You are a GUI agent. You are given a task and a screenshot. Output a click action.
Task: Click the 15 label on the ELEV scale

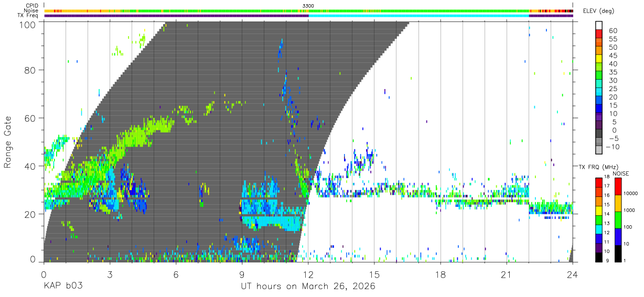(613, 105)
